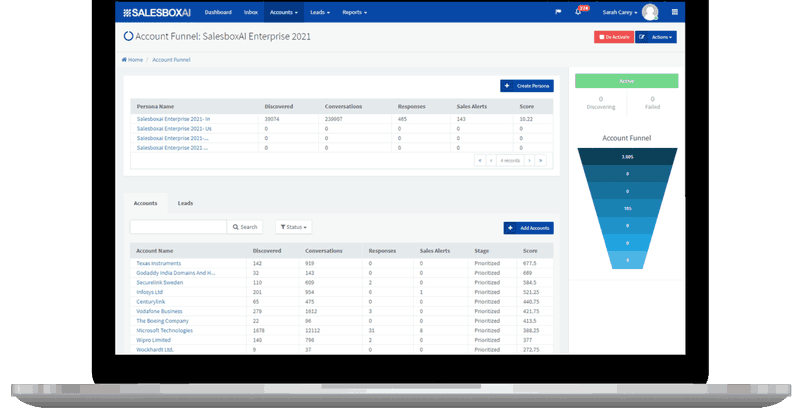The height and width of the screenshot is (419, 800).
Task: Open Godaddy India Domains account
Action: click(176, 273)
